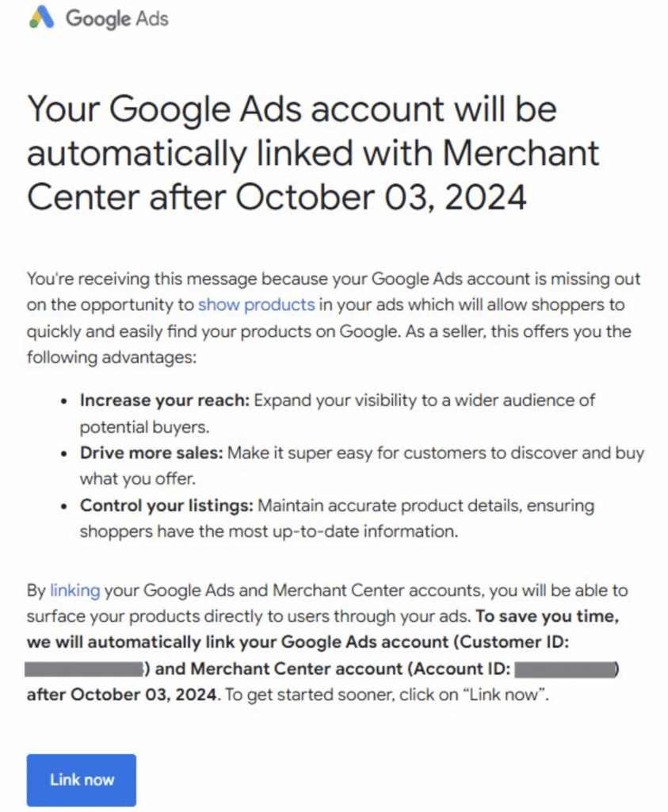Image resolution: width=668 pixels, height=812 pixels.
Task: Click the Google Ads triangle logo icon
Action: [41, 17]
